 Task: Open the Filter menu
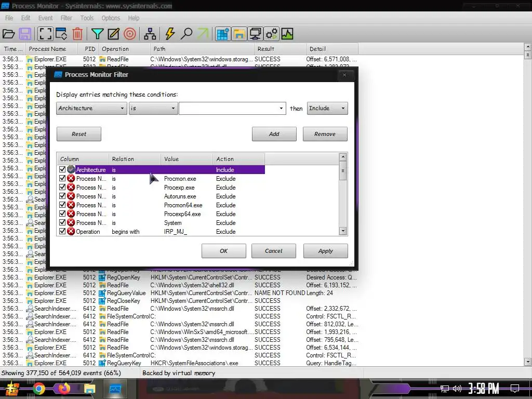66,18
